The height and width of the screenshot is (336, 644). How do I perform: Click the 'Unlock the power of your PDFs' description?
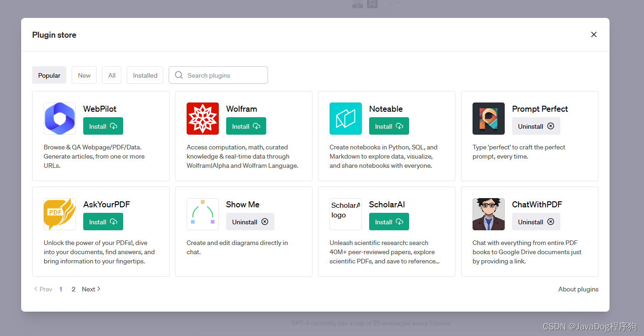pyautogui.click(x=99, y=252)
